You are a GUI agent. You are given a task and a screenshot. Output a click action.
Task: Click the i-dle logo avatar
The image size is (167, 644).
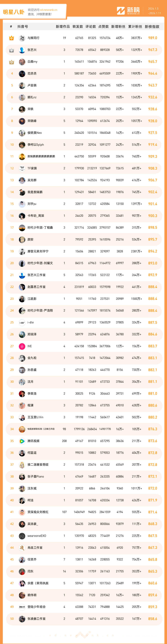point(22,323)
